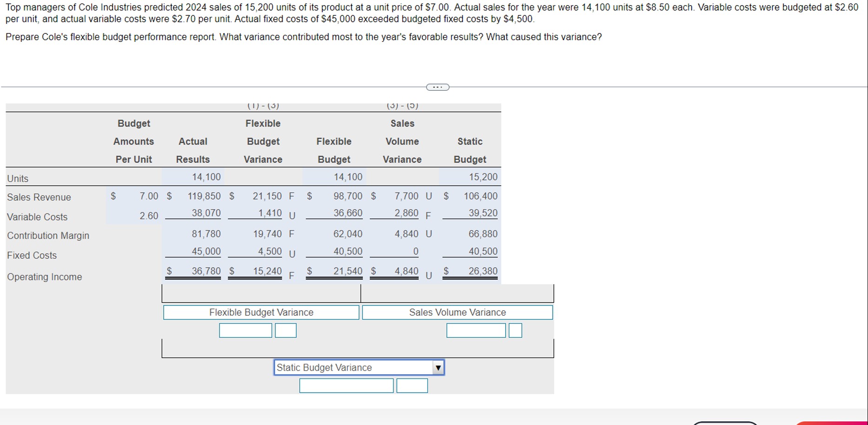Click the static budget contribution margin 66,880
The image size is (868, 425).
483,234
